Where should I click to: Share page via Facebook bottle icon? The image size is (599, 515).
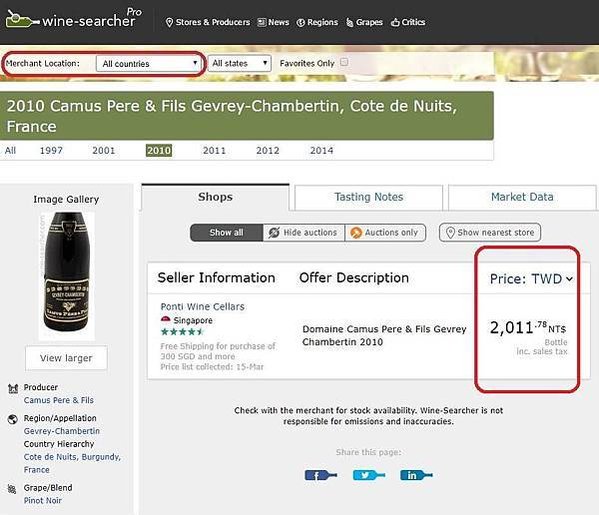click(x=321, y=475)
